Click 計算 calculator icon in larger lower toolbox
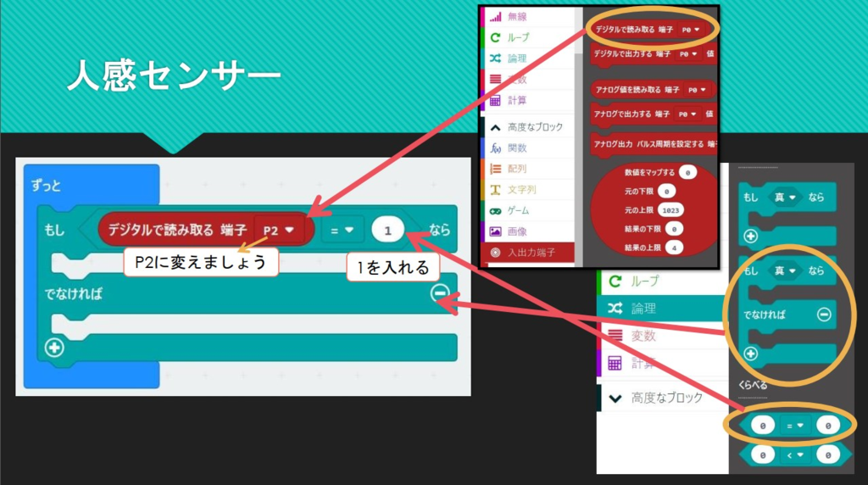The image size is (868, 485). (615, 363)
